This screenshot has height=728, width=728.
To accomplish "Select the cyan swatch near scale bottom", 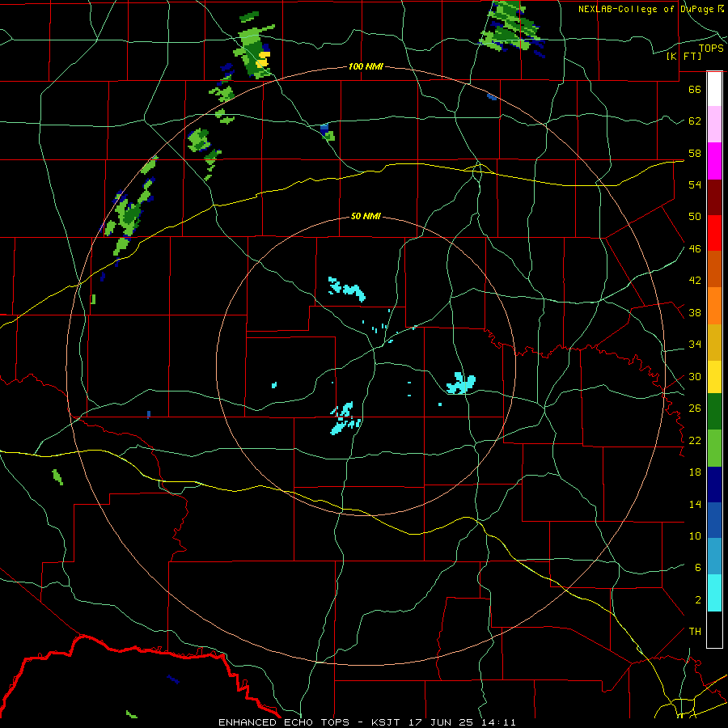I will click(x=714, y=593).
